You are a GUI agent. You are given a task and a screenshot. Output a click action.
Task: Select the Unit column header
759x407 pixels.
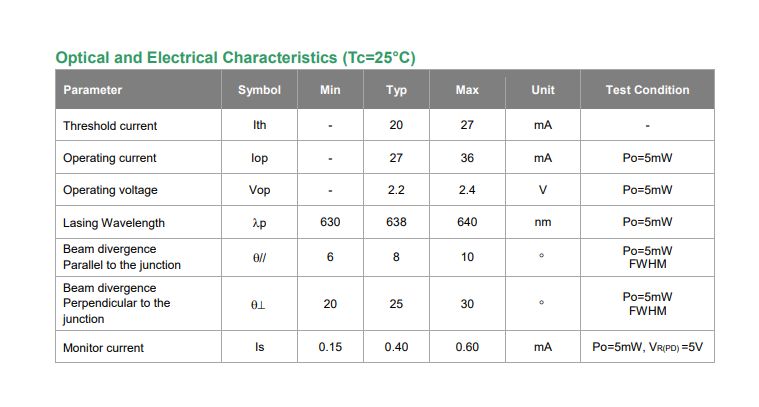click(x=543, y=90)
